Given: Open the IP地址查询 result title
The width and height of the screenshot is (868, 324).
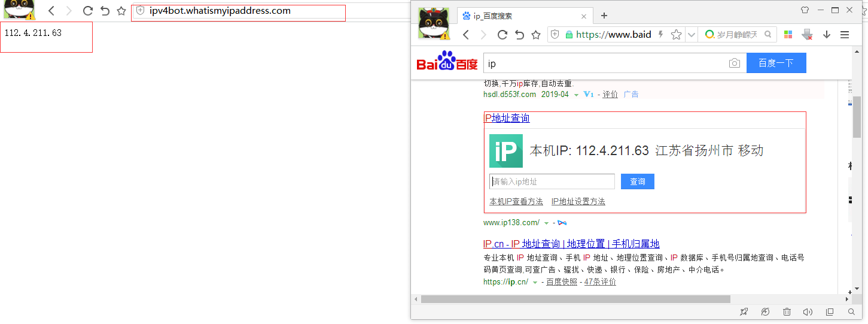Looking at the screenshot, I should [x=507, y=118].
